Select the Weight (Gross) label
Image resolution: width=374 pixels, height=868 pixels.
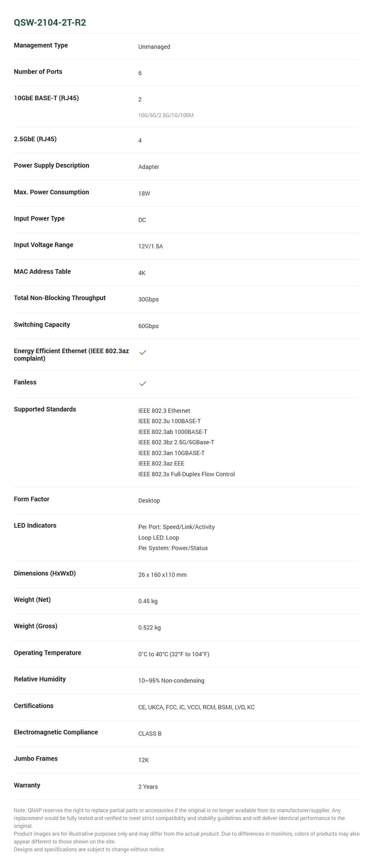35,626
